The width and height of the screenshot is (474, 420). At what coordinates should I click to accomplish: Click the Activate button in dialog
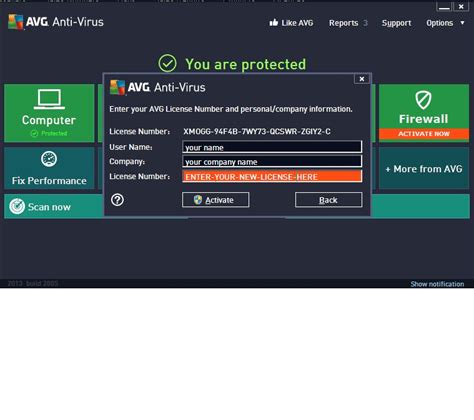(x=215, y=200)
